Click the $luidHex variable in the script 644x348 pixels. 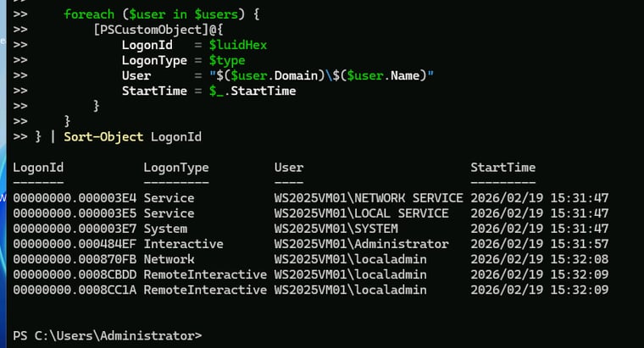tap(237, 45)
